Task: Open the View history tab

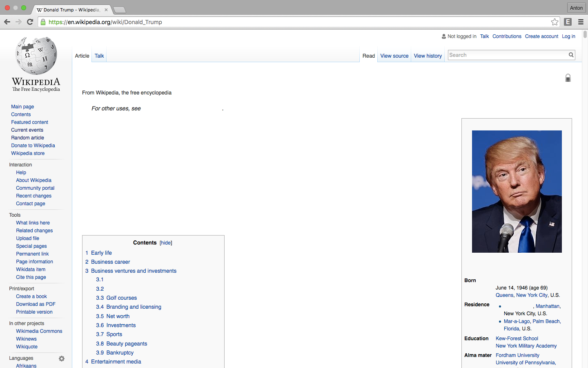Action: coord(428,56)
